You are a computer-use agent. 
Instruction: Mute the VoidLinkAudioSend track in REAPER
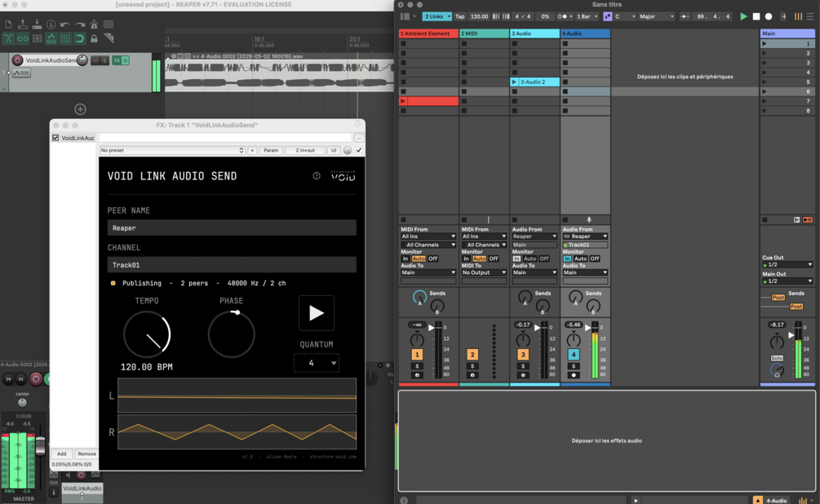click(x=95, y=60)
